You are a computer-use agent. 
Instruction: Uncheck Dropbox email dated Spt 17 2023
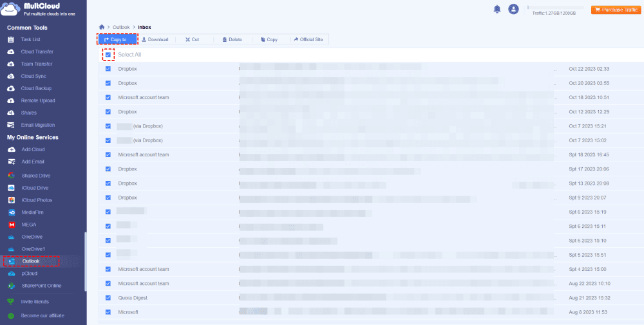click(x=108, y=169)
